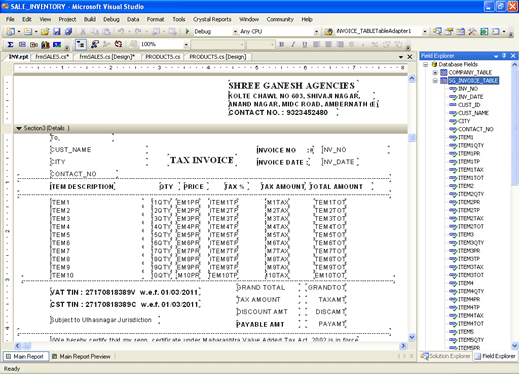Viewport: 519px width, 374px height.
Task: Open the Any CPU platform dropdown
Action: point(316,31)
